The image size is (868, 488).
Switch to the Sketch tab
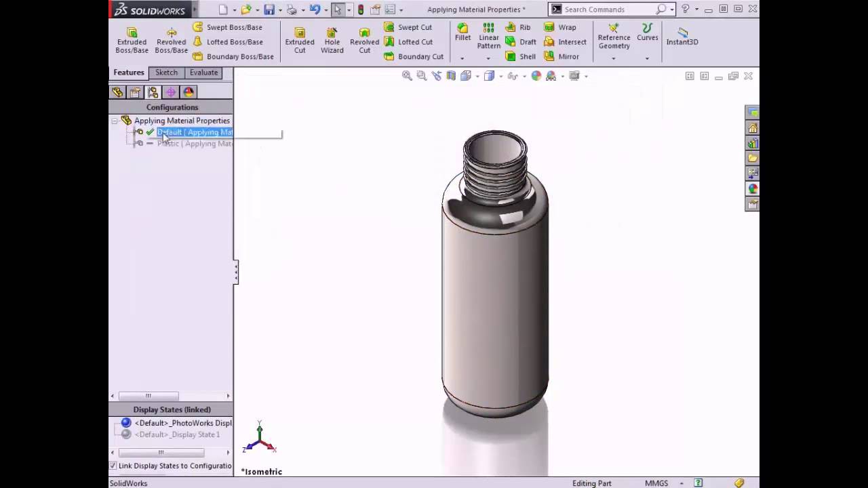coord(166,73)
